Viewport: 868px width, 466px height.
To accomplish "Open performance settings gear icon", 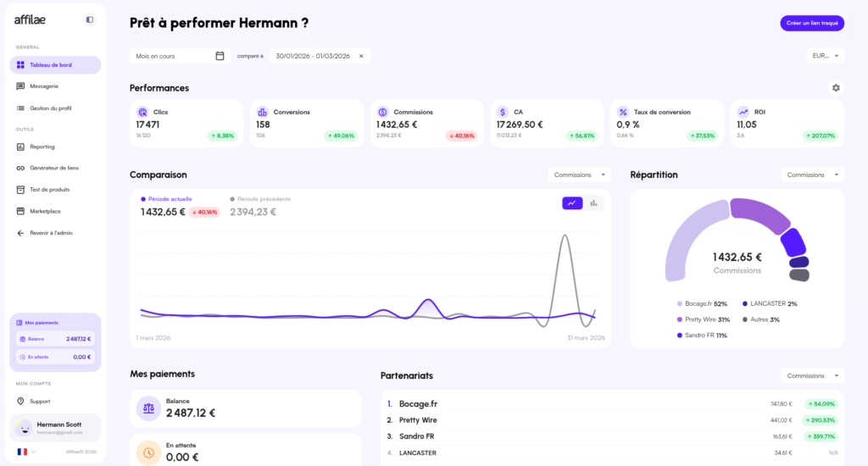I will 836,88.
